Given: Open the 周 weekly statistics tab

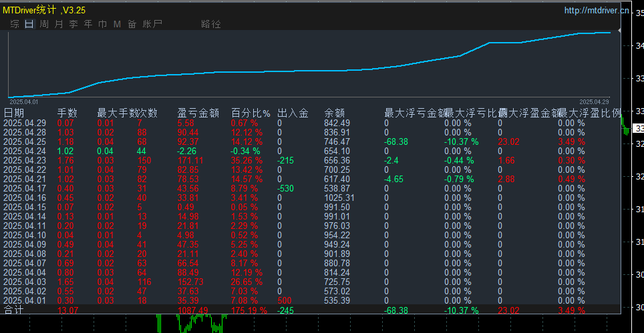Looking at the screenshot, I should click(x=44, y=24).
